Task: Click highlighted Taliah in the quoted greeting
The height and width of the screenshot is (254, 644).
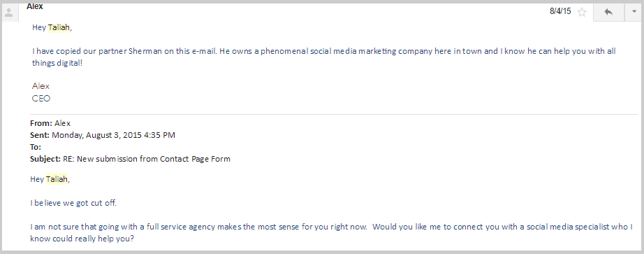Action: pos(57,179)
